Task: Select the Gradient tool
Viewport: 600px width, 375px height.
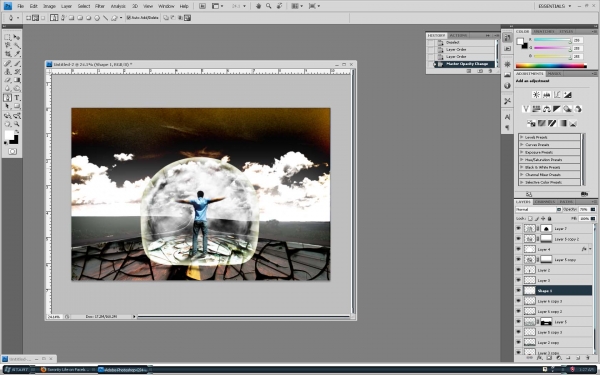Action: 16,80
